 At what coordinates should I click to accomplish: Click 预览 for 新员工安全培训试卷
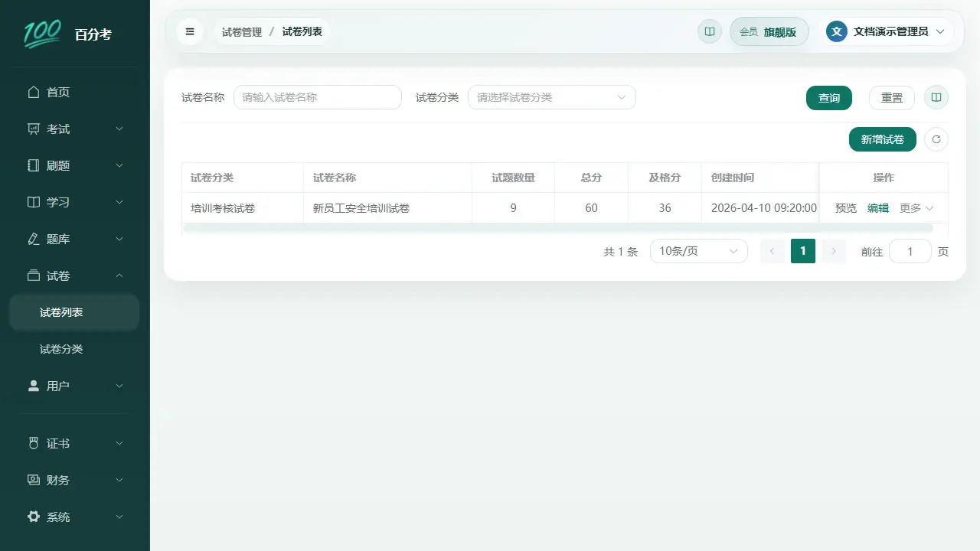point(846,208)
